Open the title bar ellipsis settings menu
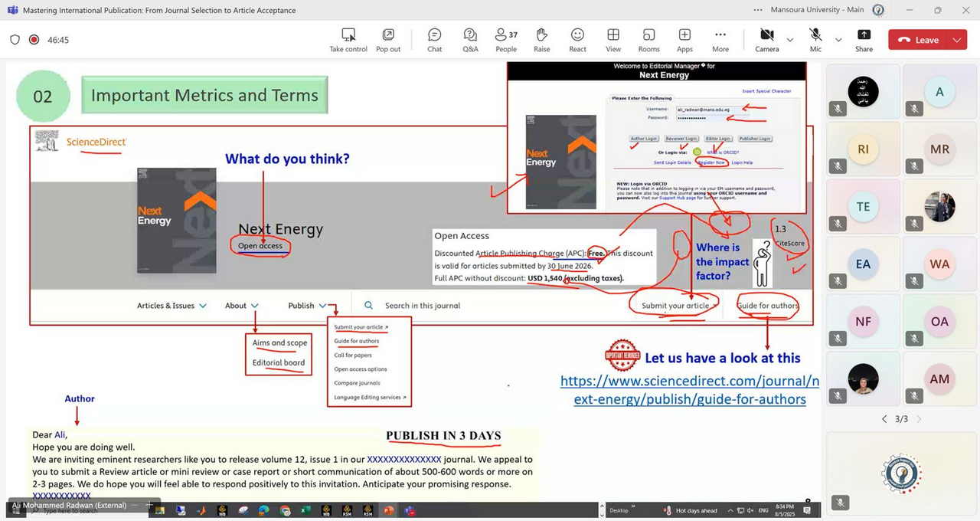This screenshot has width=980, height=521. (758, 10)
